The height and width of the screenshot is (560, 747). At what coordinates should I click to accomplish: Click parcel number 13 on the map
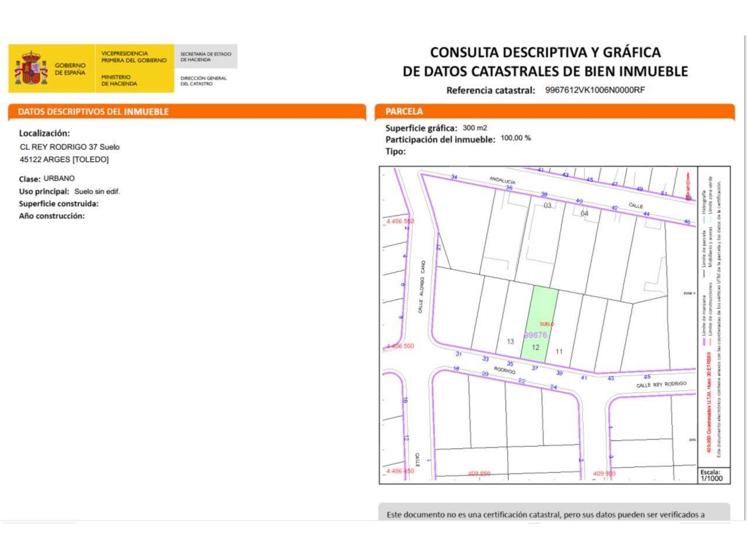510,342
